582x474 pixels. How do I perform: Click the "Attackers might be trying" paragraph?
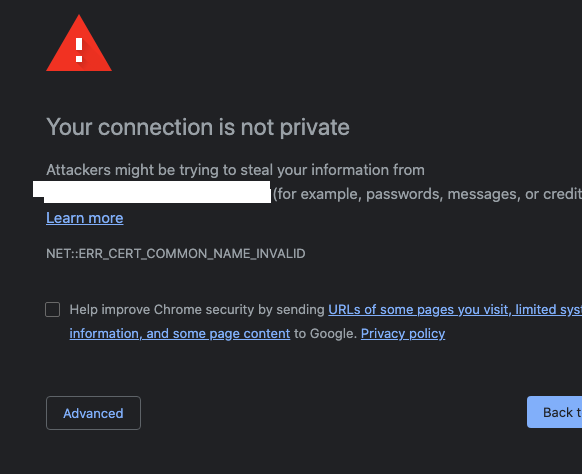(235, 170)
